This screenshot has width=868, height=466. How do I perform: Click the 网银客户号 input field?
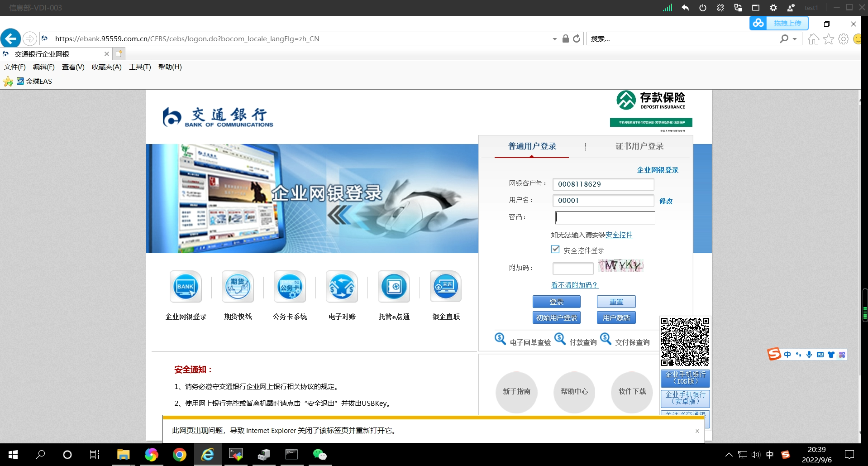click(603, 184)
